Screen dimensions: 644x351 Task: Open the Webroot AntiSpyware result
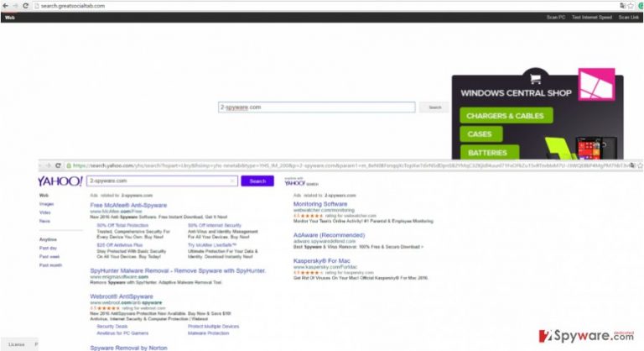click(122, 296)
